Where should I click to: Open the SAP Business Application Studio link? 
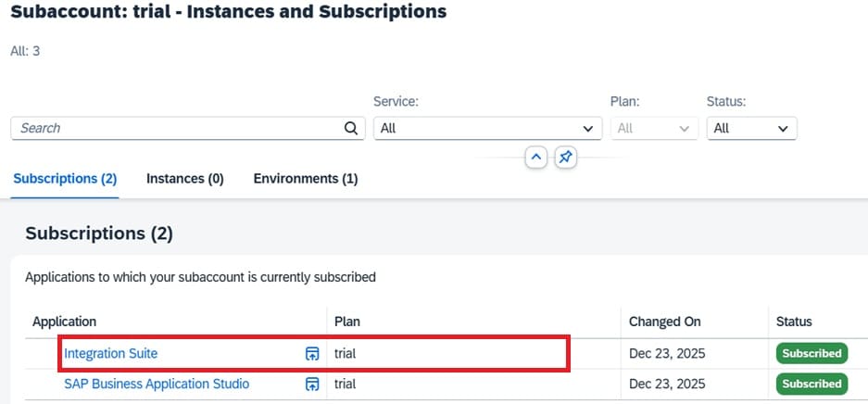[157, 384]
